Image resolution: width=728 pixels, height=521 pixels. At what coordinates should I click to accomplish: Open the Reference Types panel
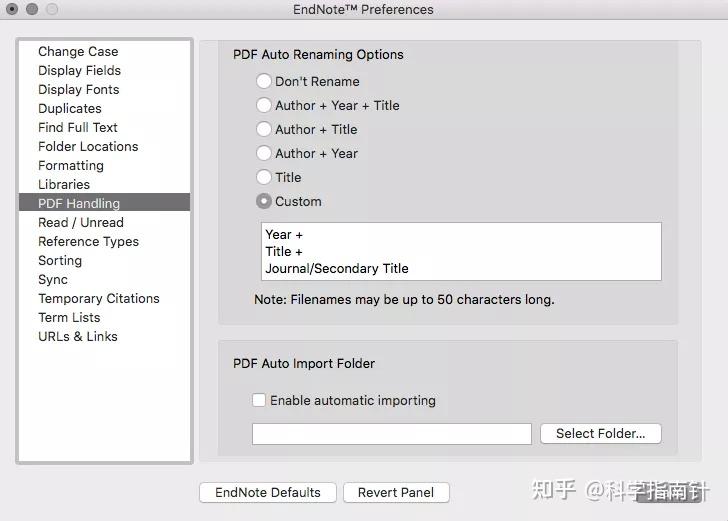pyautogui.click(x=88, y=241)
